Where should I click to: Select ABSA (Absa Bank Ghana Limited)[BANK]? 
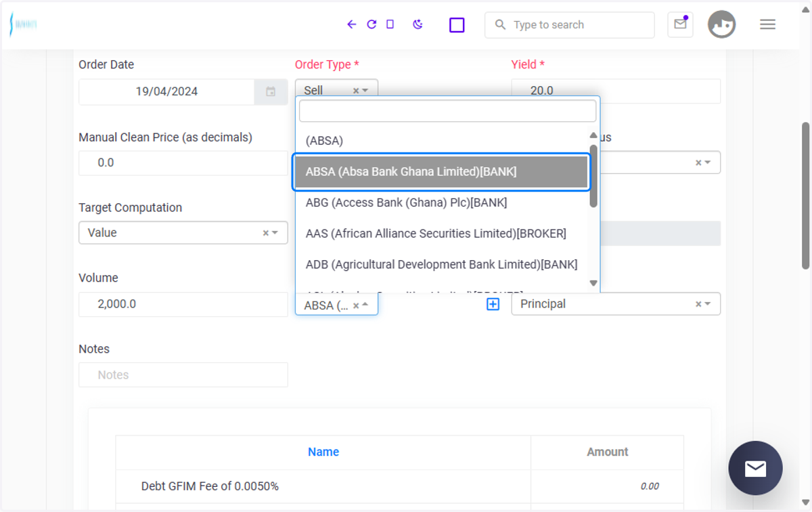[x=442, y=172]
